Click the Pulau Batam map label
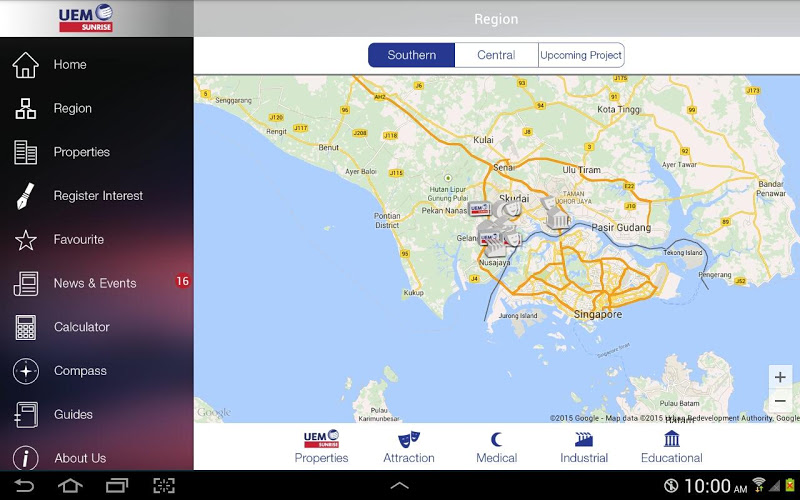Viewport: 800px width, 500px height. coord(679,403)
